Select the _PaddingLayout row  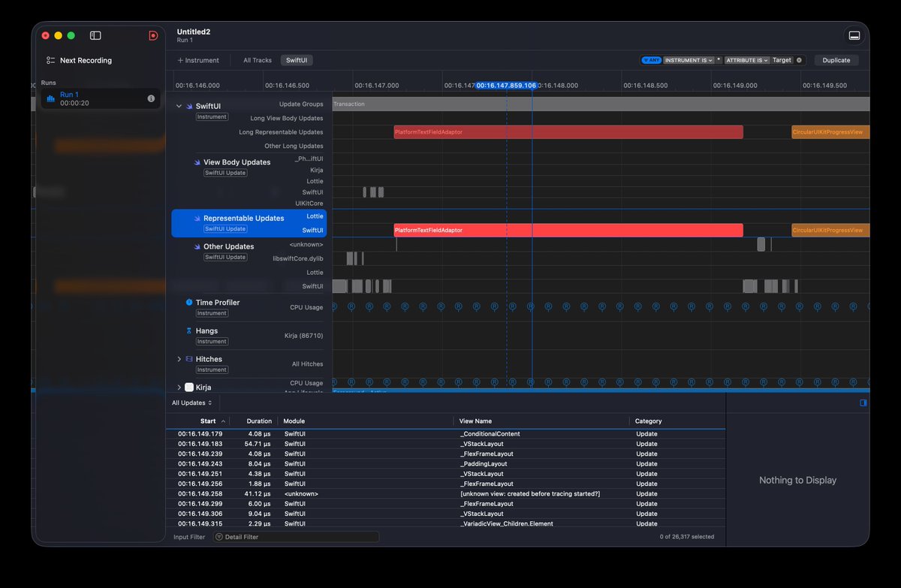pyautogui.click(x=446, y=464)
